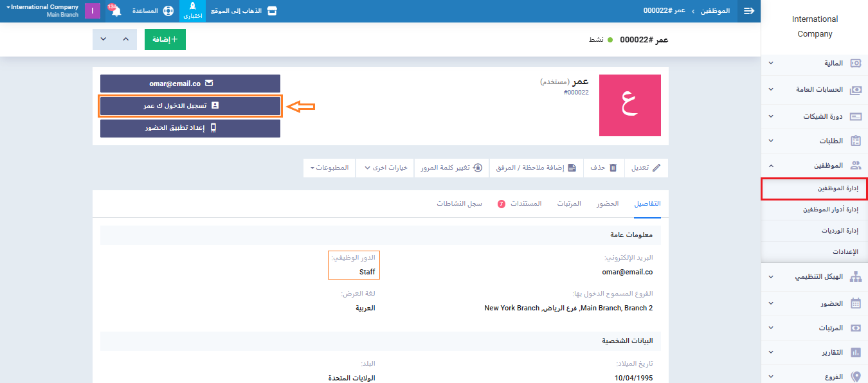Click the purple user avatar icon
The height and width of the screenshot is (383, 868).
pos(93,11)
